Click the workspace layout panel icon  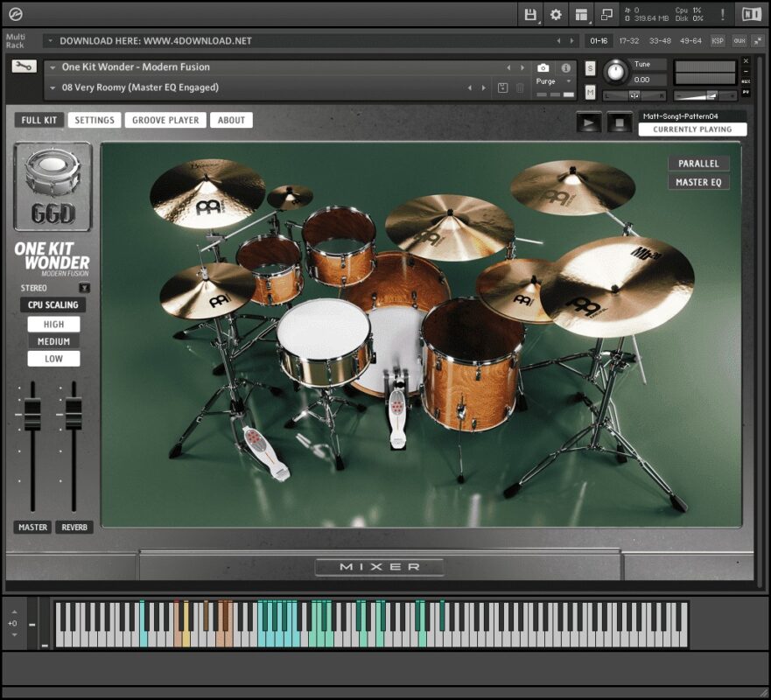(581, 14)
